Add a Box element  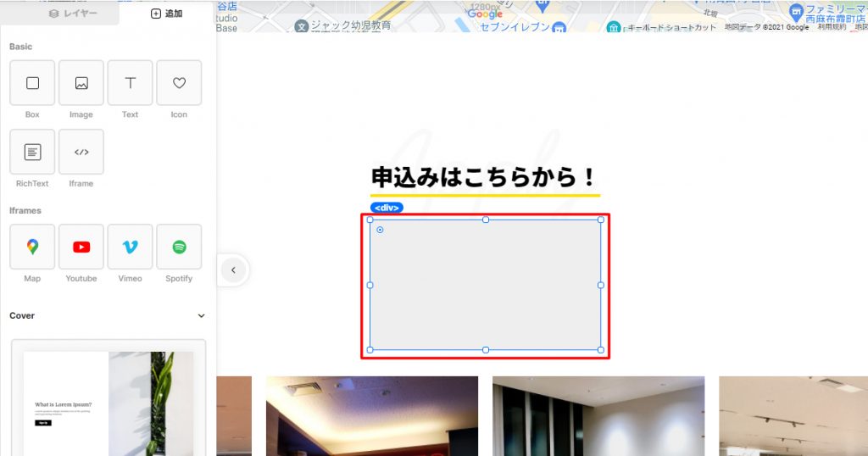tap(32, 83)
